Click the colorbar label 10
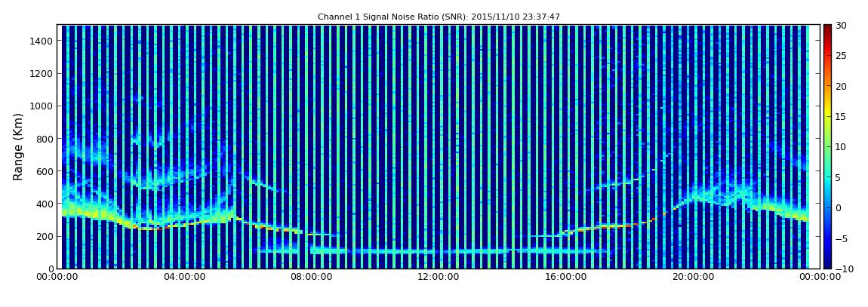The width and height of the screenshot is (868, 307). click(842, 147)
